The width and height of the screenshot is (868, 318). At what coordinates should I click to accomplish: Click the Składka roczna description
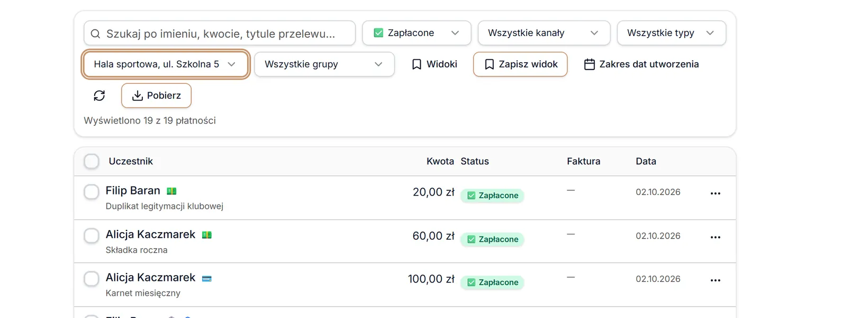coord(137,250)
